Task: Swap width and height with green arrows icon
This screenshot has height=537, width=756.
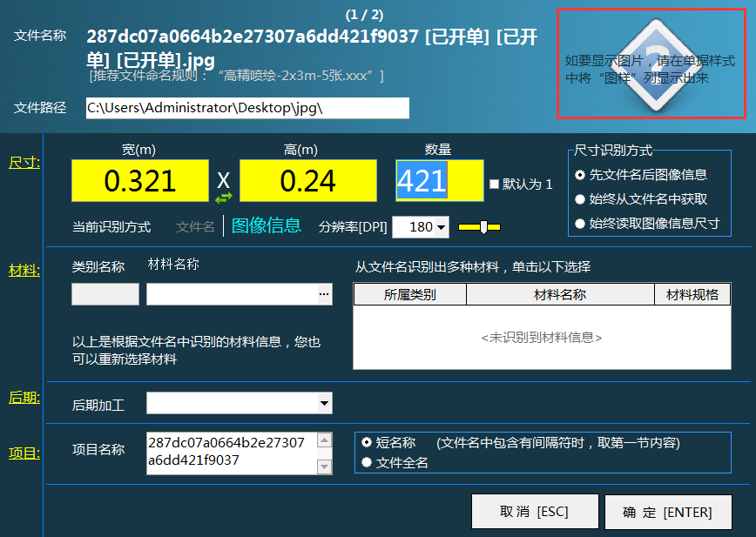Action: click(x=223, y=198)
